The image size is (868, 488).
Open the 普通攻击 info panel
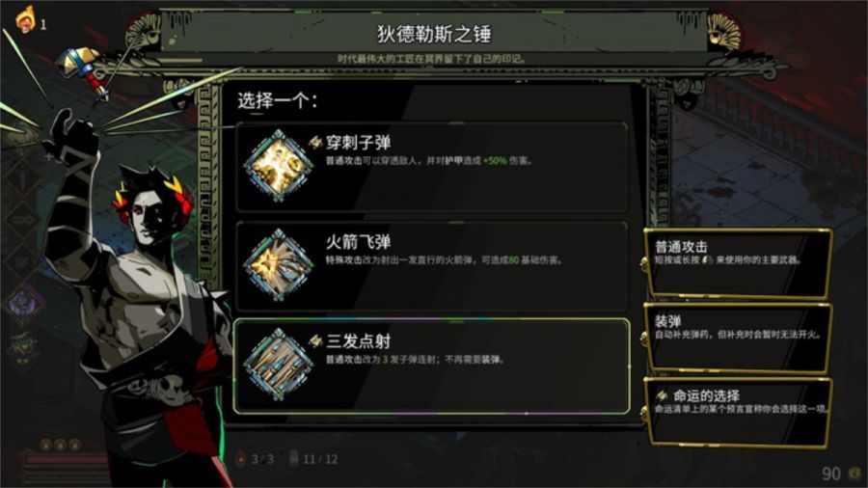coord(738,263)
